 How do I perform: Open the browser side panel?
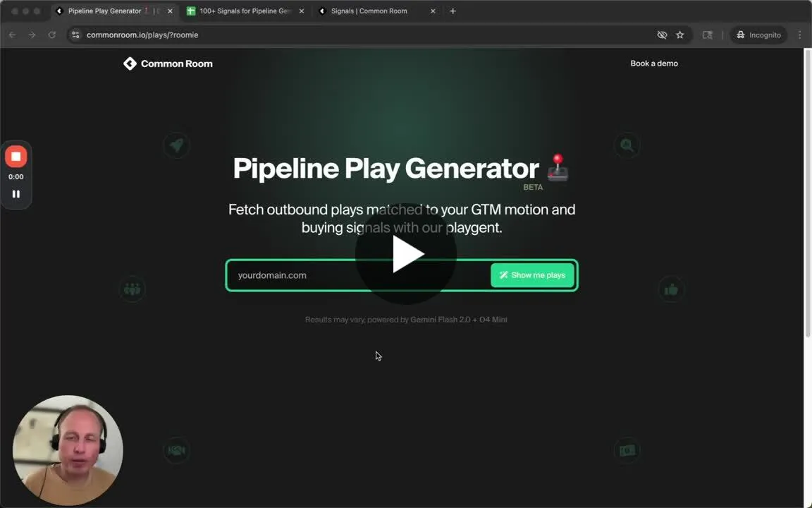click(x=708, y=35)
